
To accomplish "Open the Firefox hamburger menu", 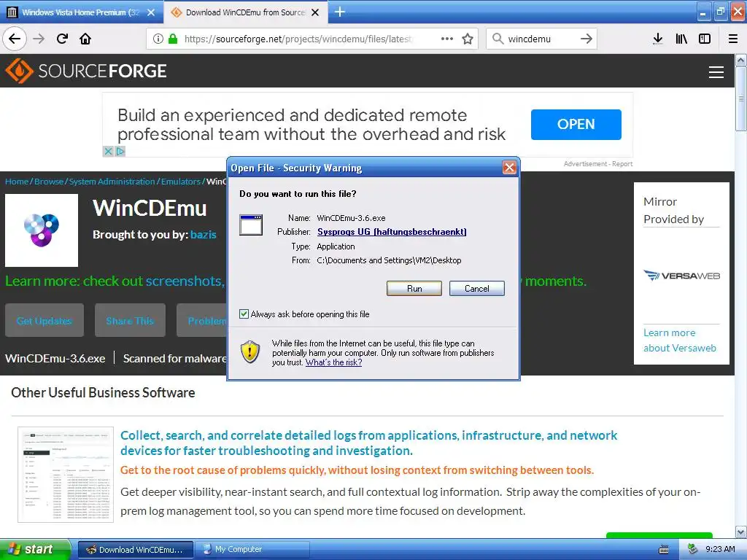I will pyautogui.click(x=733, y=39).
